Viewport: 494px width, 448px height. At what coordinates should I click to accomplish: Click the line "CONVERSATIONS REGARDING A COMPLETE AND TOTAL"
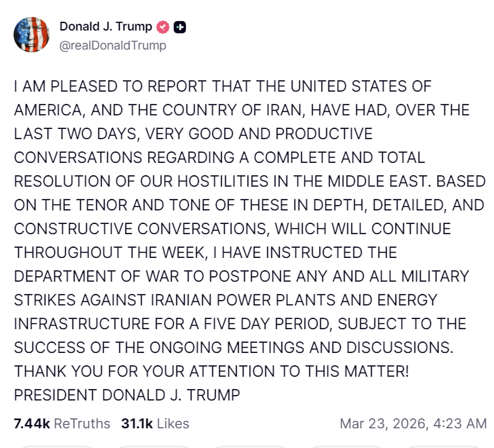[x=219, y=157]
